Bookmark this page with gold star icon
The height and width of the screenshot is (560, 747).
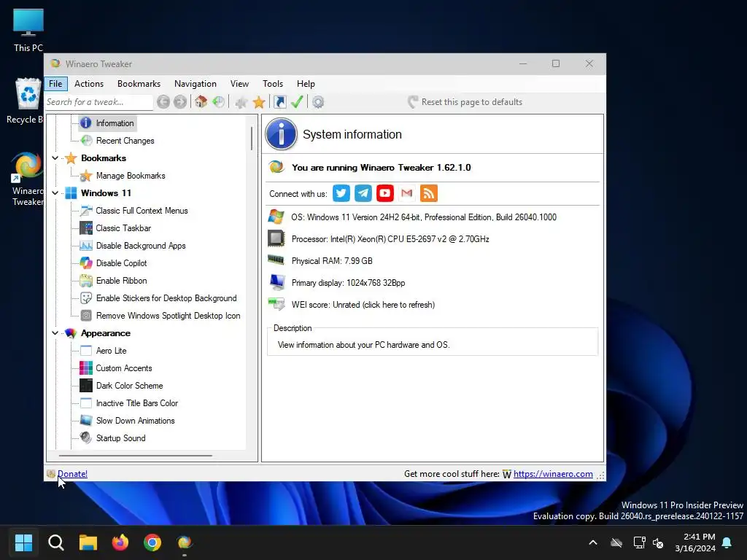coord(259,102)
